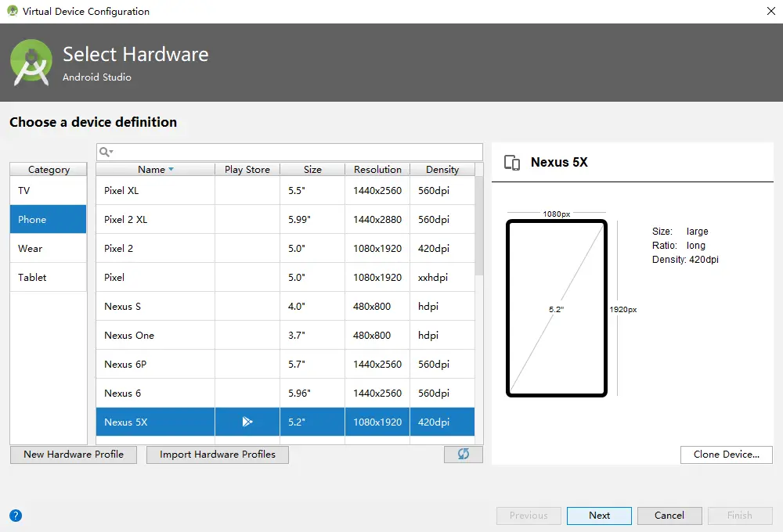Open the help question mark icon
The height and width of the screenshot is (532, 783).
pyautogui.click(x=16, y=516)
